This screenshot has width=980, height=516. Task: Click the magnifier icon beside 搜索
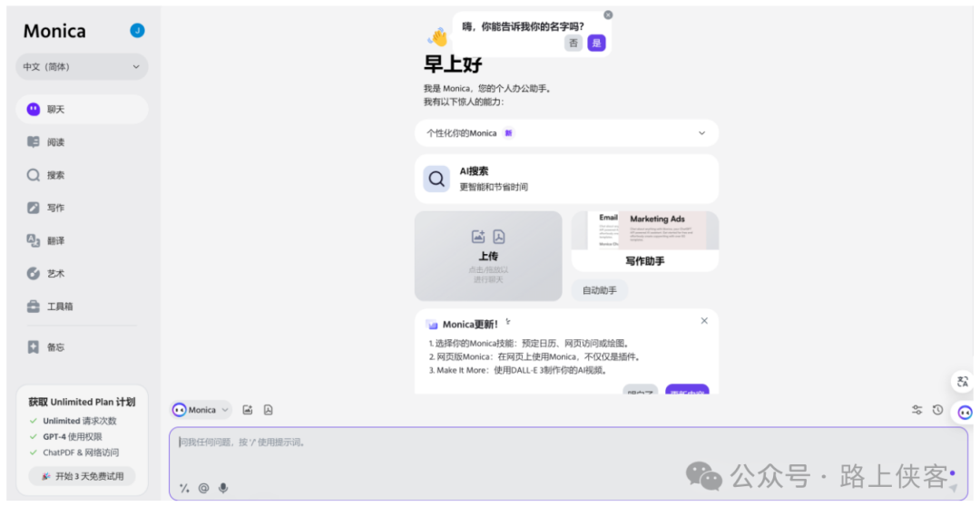(x=34, y=175)
